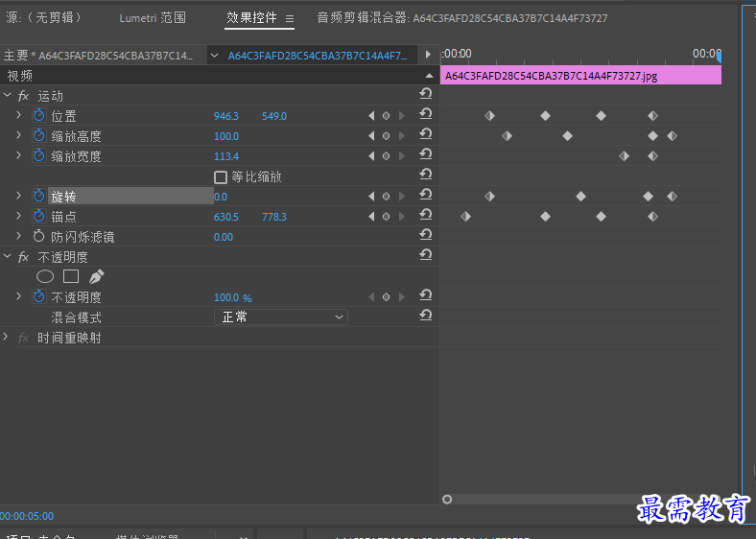Viewport: 756px width, 539px height.
Task: Select the 主要 master clip label
Action: (x=98, y=56)
